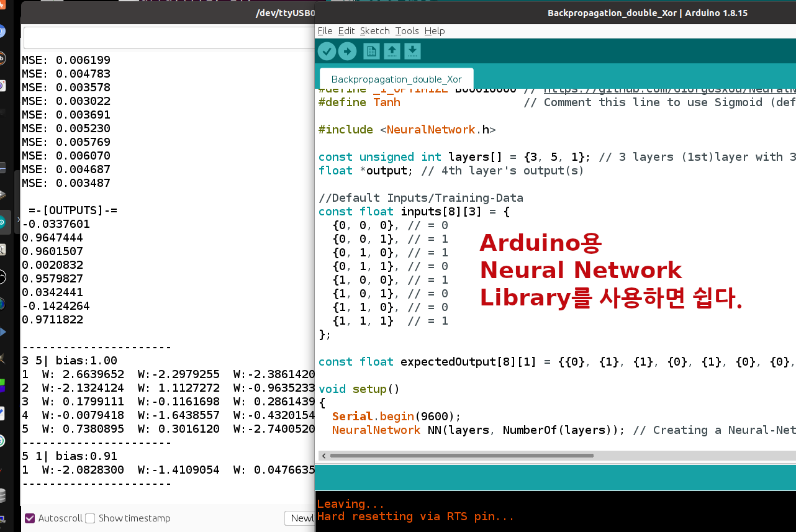Save the sketch with the down-arrow Save icon

coord(413,51)
